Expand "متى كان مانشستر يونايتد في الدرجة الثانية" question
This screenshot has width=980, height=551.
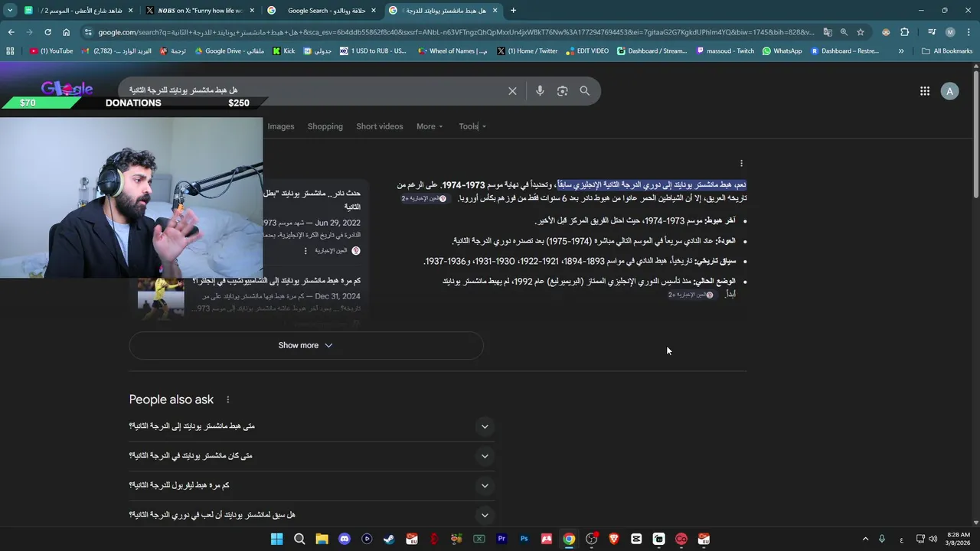pos(312,456)
